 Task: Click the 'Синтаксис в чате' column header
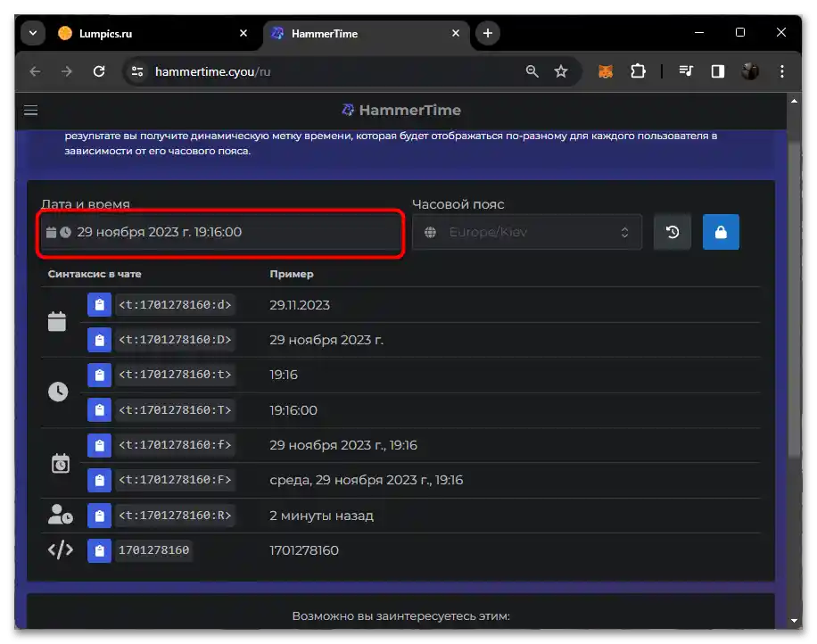pos(95,274)
